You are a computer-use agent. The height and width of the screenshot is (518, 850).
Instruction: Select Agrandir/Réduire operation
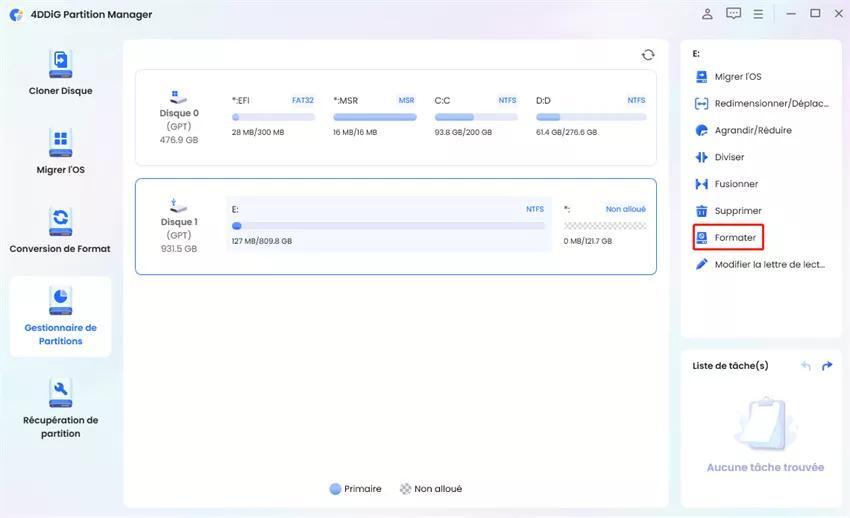(x=752, y=130)
